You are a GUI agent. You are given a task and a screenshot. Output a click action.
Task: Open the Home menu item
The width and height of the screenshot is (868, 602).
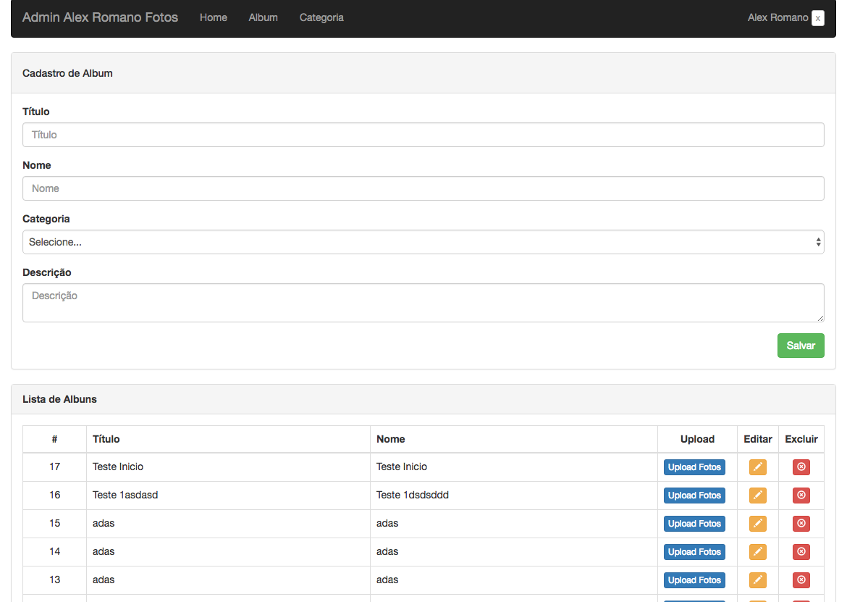213,17
